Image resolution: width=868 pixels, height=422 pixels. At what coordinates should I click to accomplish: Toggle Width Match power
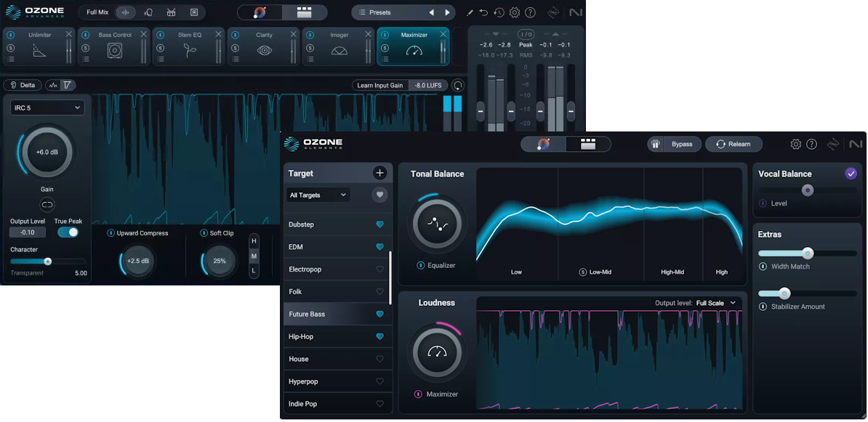point(763,267)
